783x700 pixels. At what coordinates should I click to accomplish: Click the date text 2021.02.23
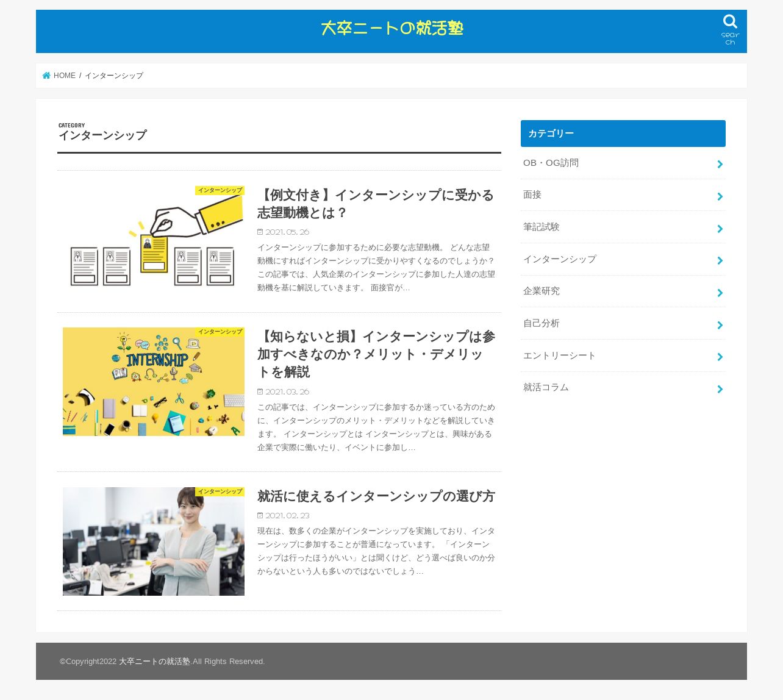[x=287, y=515]
